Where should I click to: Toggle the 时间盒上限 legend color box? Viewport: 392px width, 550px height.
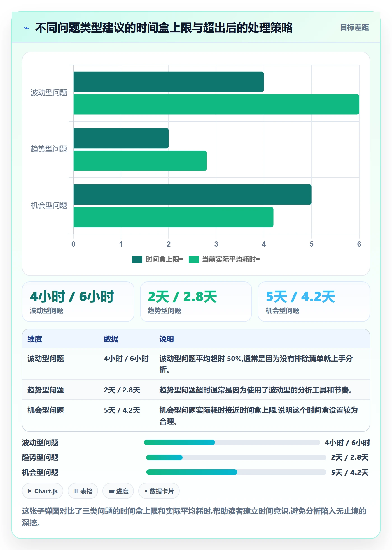coord(137,260)
